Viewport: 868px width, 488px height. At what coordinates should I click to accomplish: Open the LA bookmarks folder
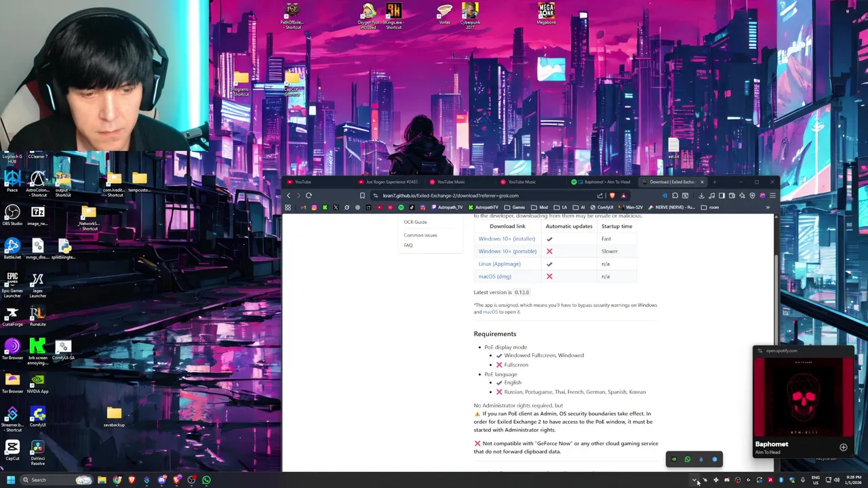[x=561, y=207]
